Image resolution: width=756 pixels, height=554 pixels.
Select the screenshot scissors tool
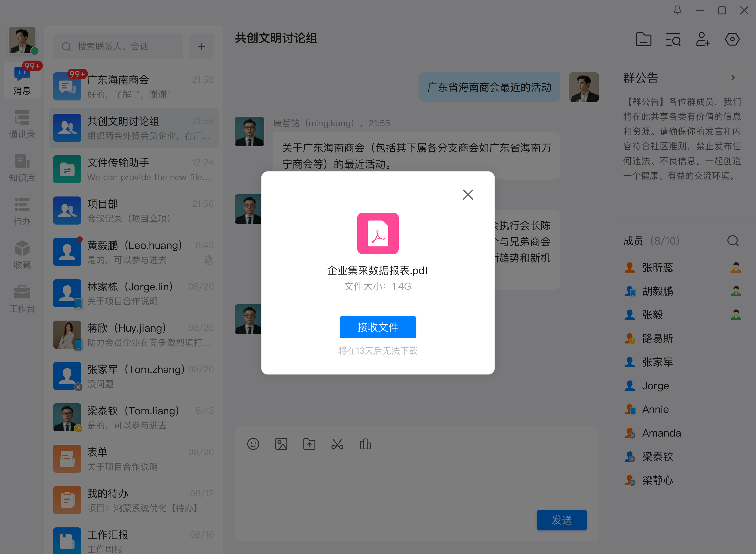pyautogui.click(x=337, y=444)
